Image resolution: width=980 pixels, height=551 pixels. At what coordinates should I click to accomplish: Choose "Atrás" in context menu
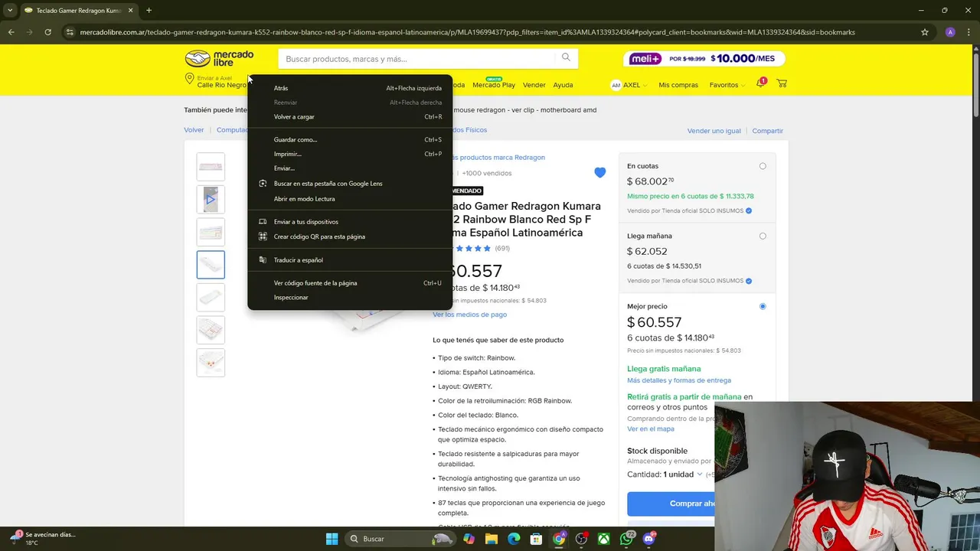(350, 88)
